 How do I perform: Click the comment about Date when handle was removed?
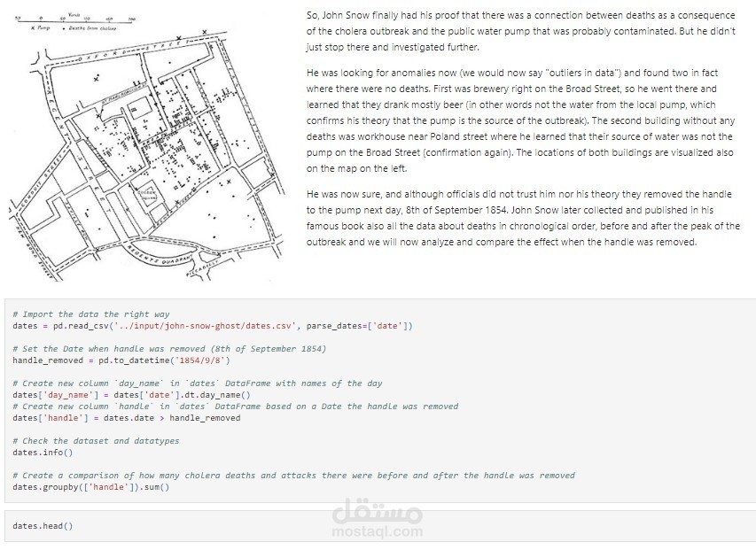169,349
